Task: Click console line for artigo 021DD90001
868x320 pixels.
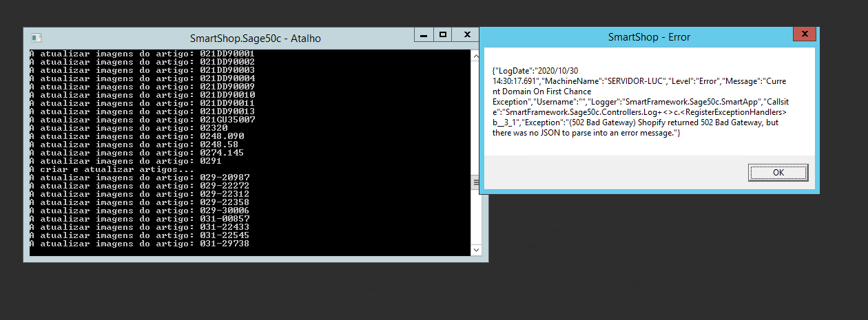Action: [143, 53]
